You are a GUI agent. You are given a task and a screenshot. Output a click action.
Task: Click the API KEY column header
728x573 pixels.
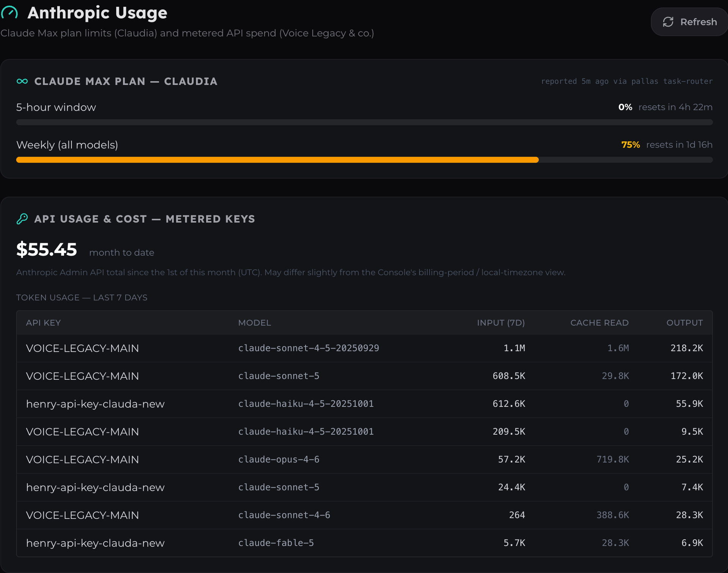[x=43, y=323]
